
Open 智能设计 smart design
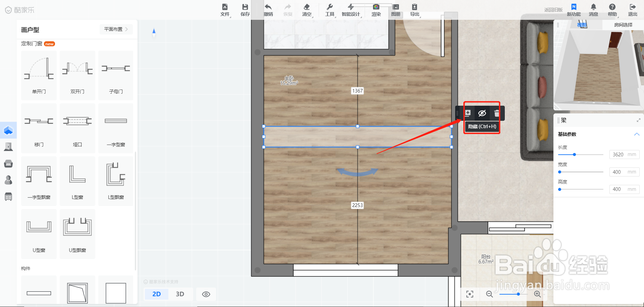click(x=351, y=10)
